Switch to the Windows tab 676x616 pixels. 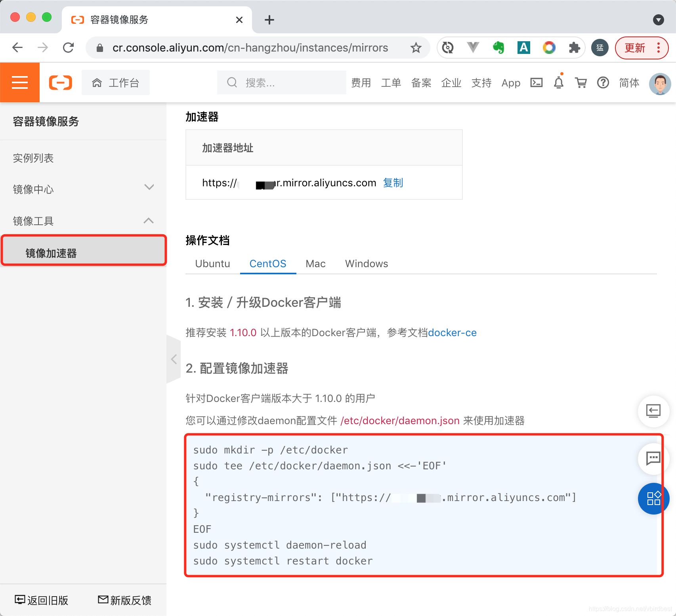[x=367, y=264]
